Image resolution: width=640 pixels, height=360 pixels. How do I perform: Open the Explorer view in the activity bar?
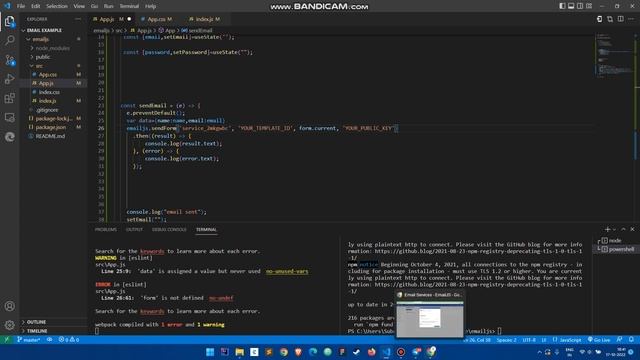(9, 21)
